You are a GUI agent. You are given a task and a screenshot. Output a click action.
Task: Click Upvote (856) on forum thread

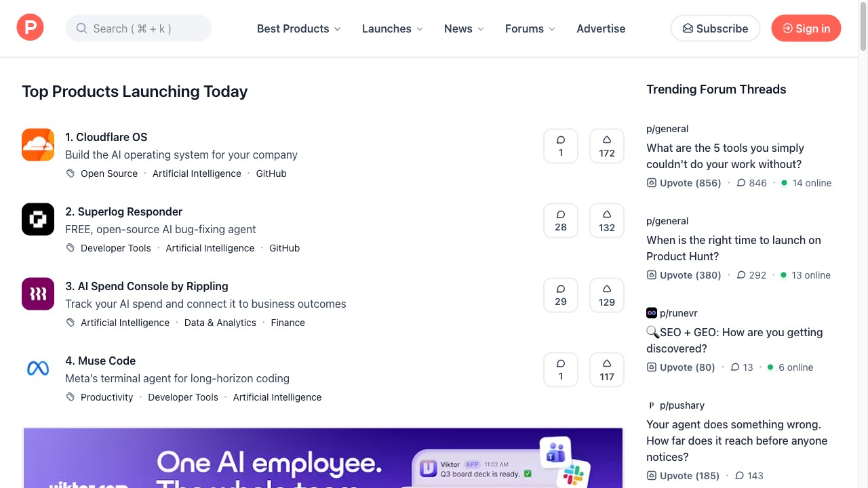click(684, 183)
